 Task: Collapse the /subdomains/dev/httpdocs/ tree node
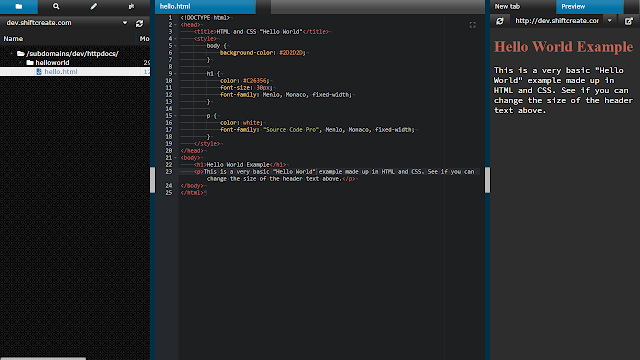click(x=11, y=53)
